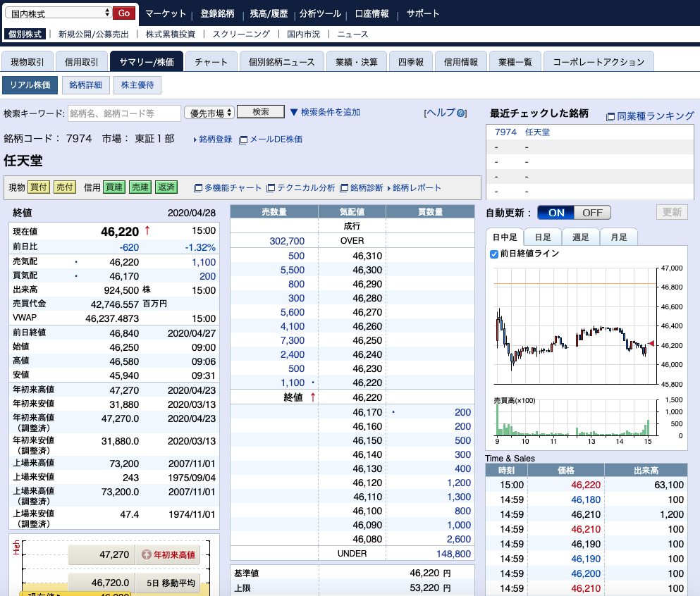Screen dimensions: 700x596
Task: Click the window icon beside テクニカル分析
Action: 271,188
